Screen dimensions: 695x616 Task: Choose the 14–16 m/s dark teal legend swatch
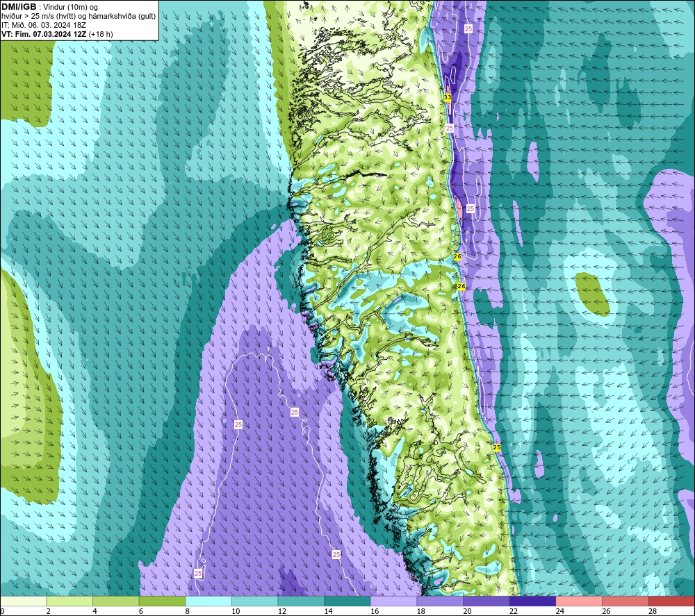[x=347, y=601]
